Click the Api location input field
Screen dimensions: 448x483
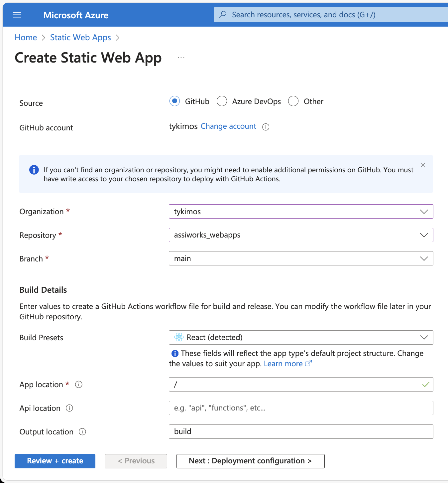(x=301, y=408)
